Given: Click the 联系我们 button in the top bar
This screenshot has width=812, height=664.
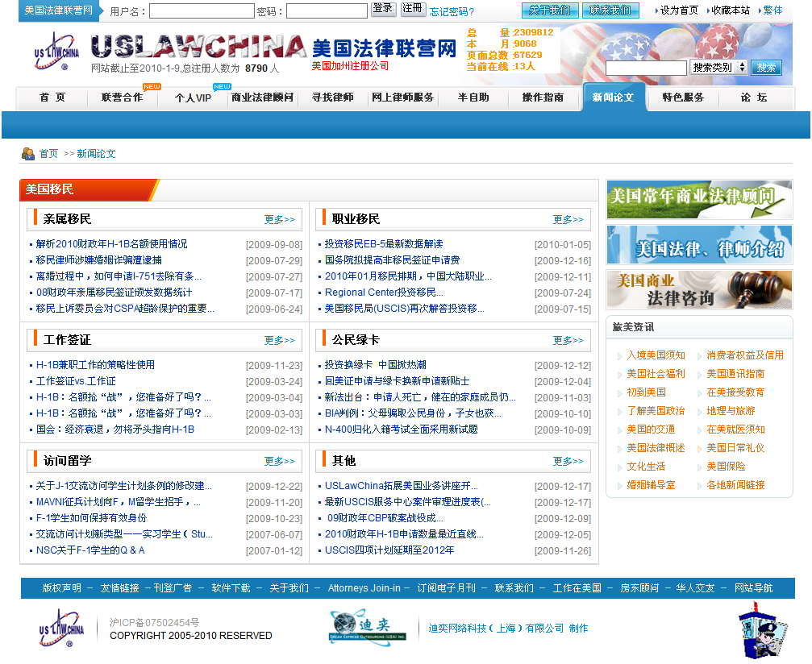Looking at the screenshot, I should click(610, 10).
